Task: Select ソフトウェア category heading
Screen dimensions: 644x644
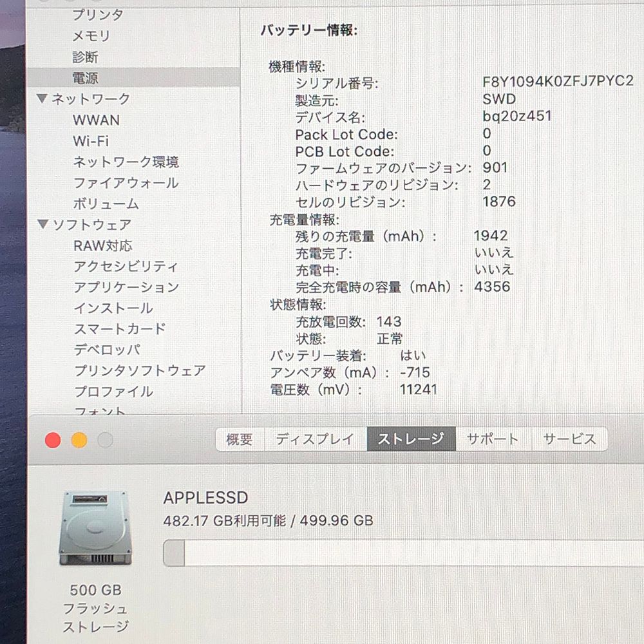Action: click(92, 225)
